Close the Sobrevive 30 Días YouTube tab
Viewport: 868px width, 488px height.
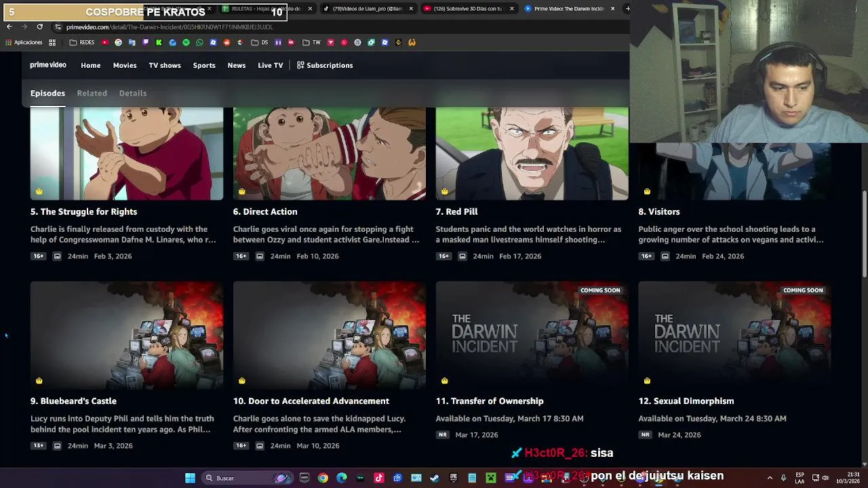(x=511, y=9)
